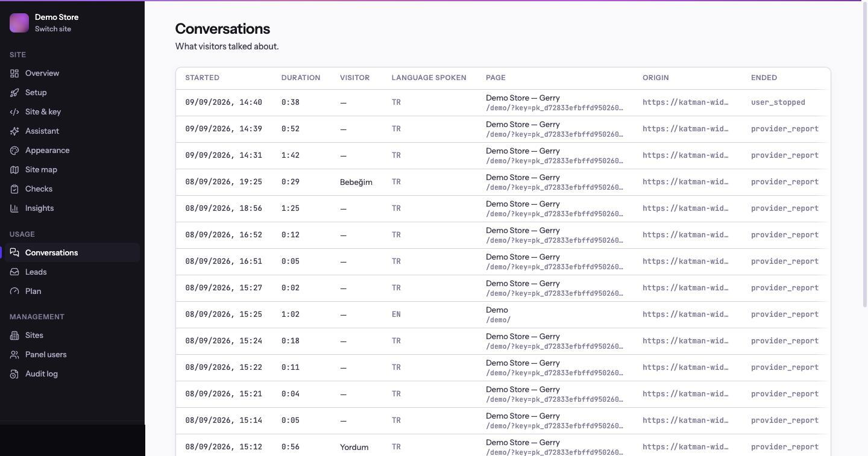Click the ORIGIN column header
Viewport: 868px width, 456px height.
tap(655, 78)
